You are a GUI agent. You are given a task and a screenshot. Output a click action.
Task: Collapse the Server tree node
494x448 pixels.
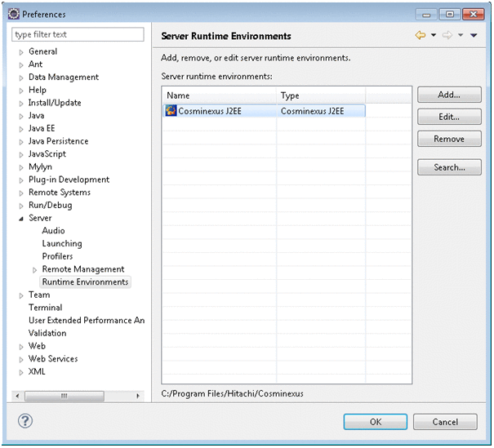(21, 218)
